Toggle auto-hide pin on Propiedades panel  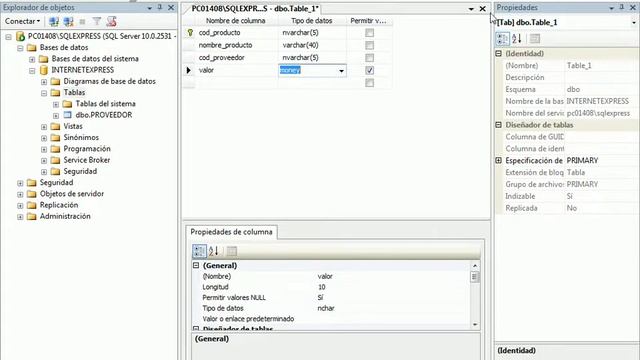(622, 7)
